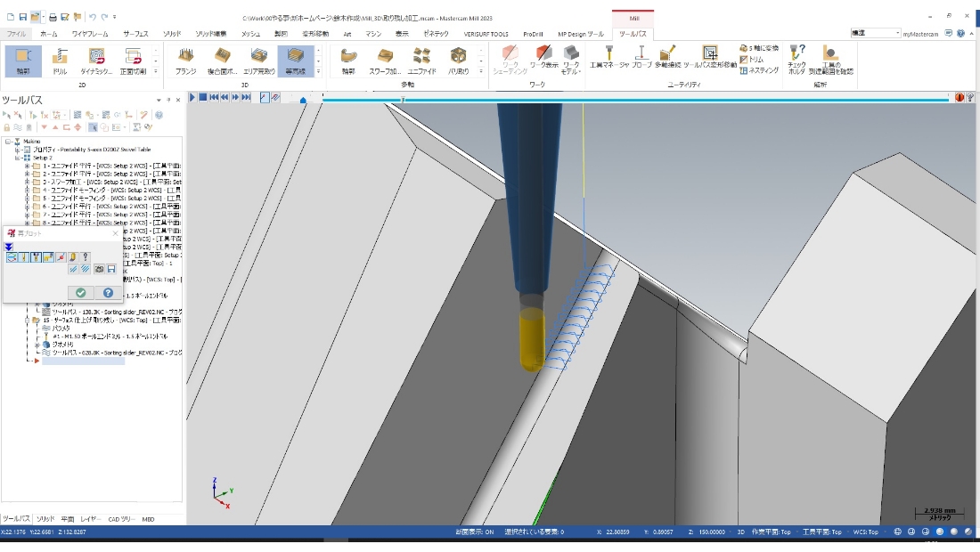Click the backplot position progress bar
980x552 pixels.
coord(635,100)
